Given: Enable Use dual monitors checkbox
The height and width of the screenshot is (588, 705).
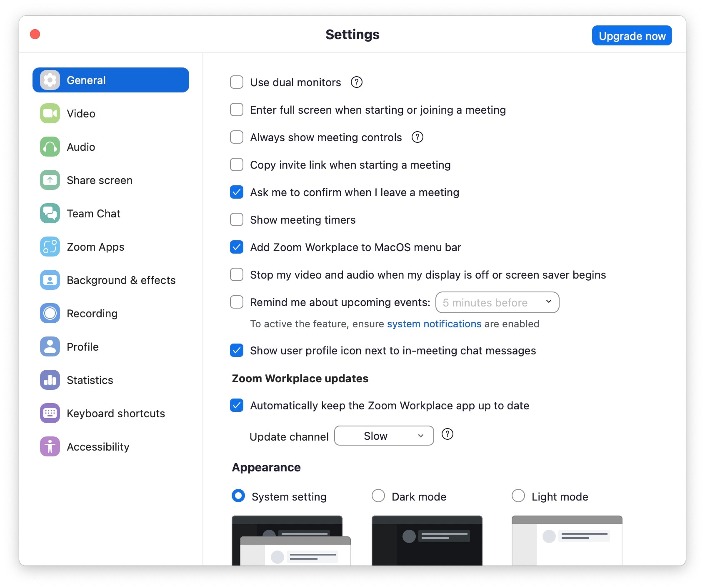Looking at the screenshot, I should pos(237,82).
